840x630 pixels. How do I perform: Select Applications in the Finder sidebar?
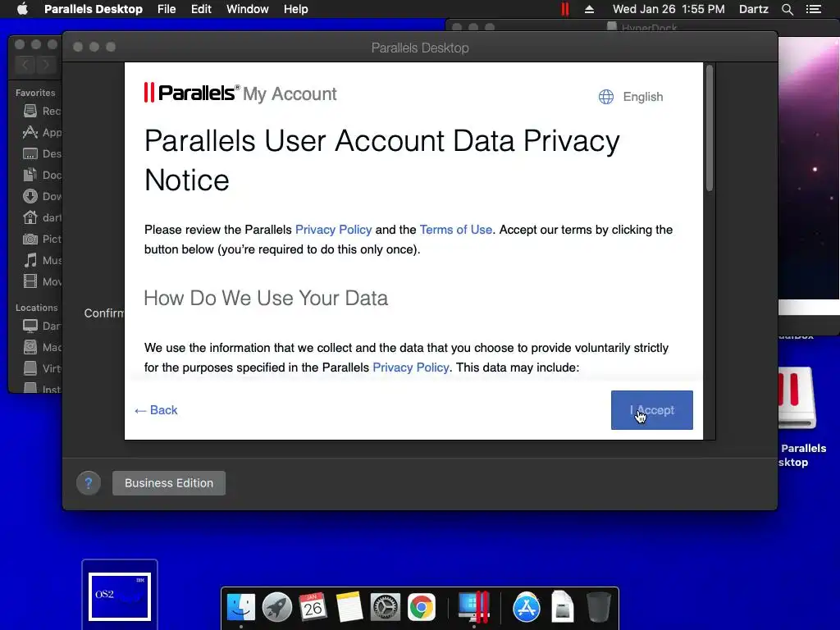(x=42, y=132)
